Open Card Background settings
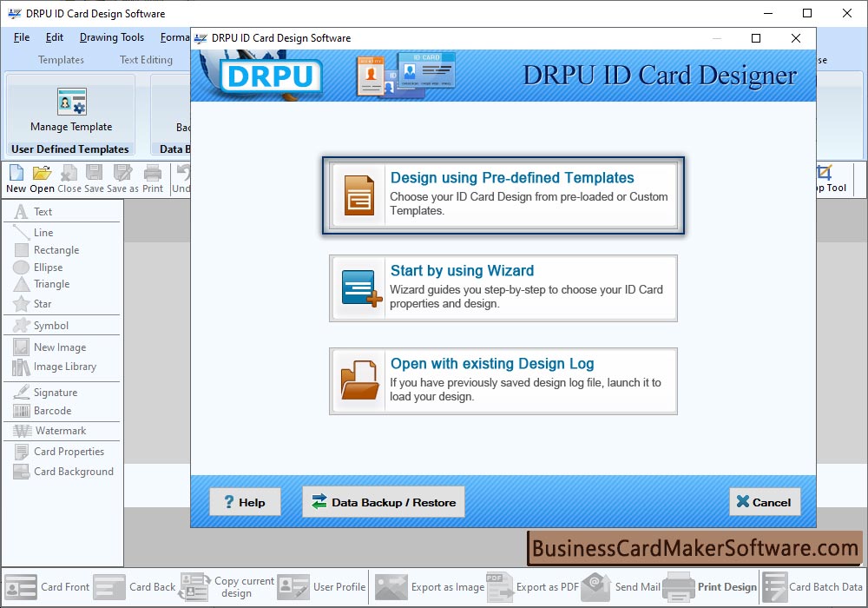Image resolution: width=868 pixels, height=608 pixels. [x=63, y=472]
